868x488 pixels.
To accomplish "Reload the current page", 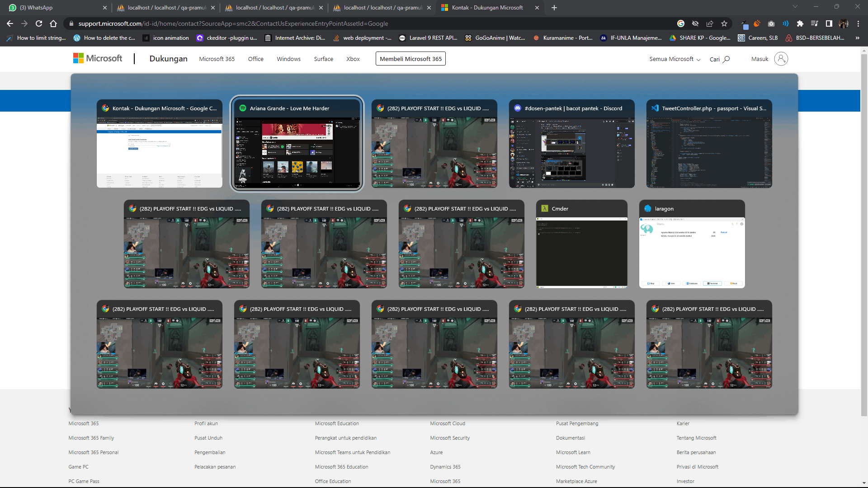I will (x=39, y=23).
